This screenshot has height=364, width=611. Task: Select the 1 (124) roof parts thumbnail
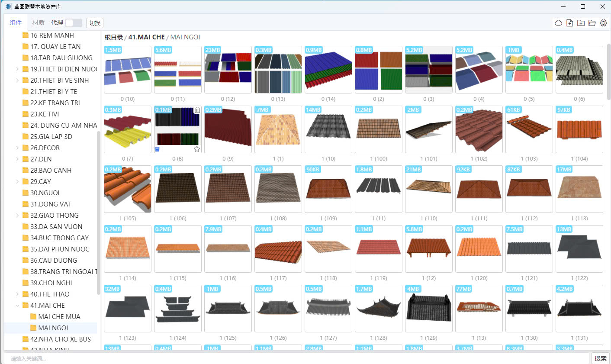[x=178, y=309]
